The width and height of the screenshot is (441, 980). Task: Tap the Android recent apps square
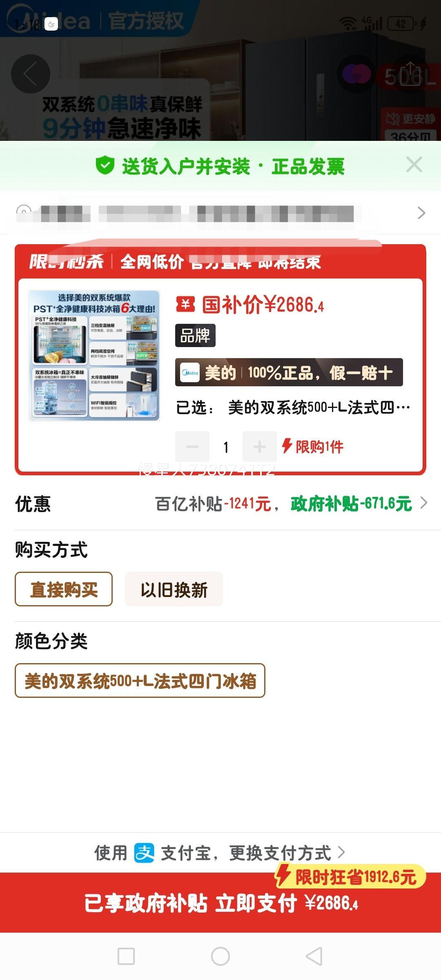[x=126, y=956]
